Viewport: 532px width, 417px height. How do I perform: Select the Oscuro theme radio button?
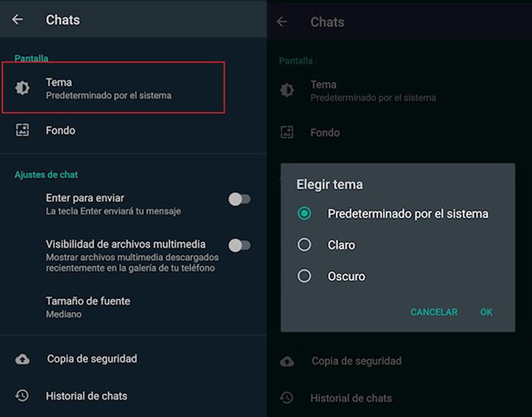coord(304,276)
